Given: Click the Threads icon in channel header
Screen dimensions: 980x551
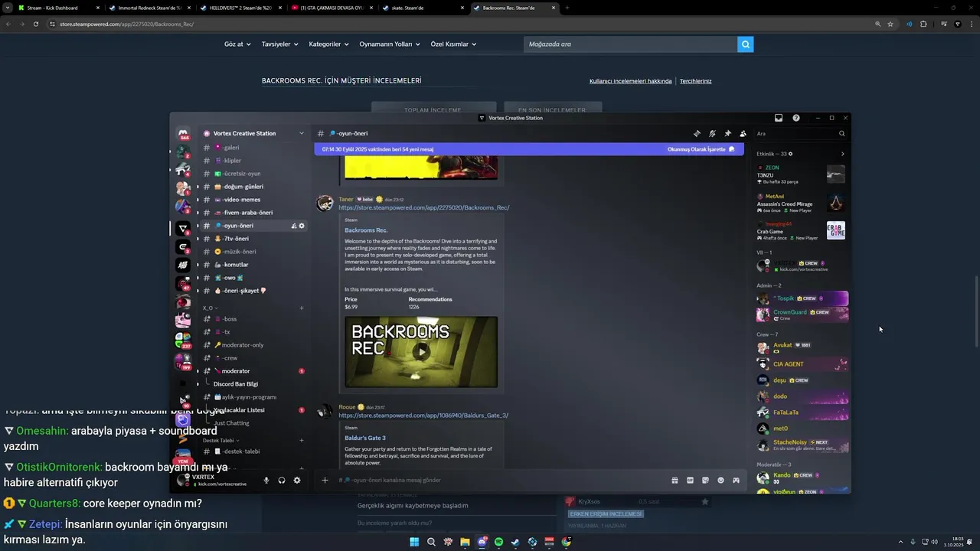Looking at the screenshot, I should tap(697, 133).
